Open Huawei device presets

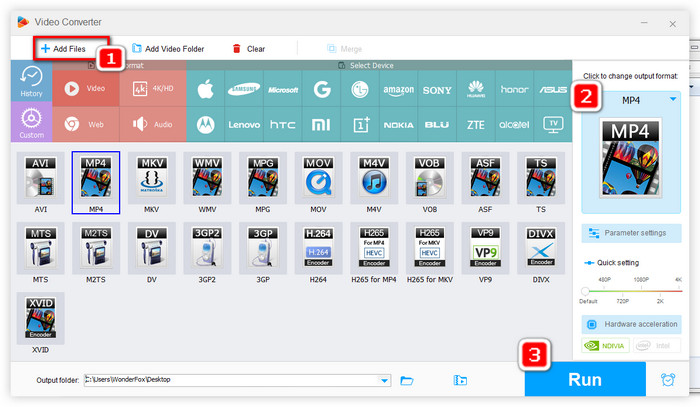476,89
